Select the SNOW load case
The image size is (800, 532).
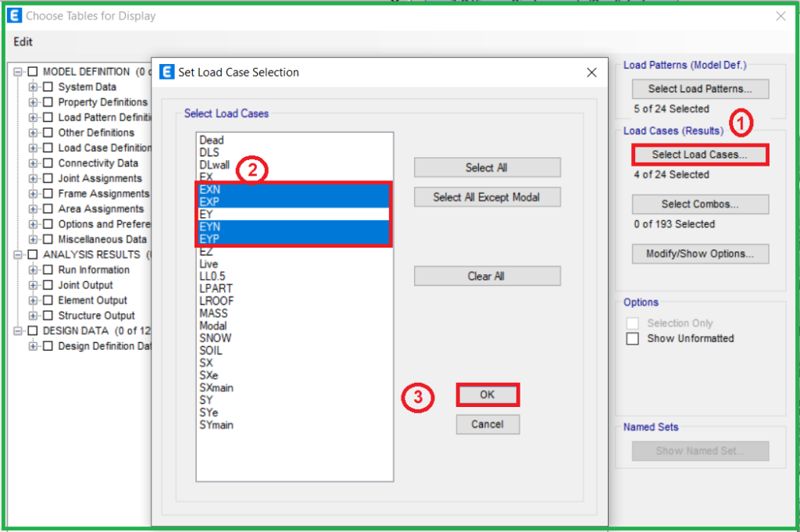click(x=295, y=338)
